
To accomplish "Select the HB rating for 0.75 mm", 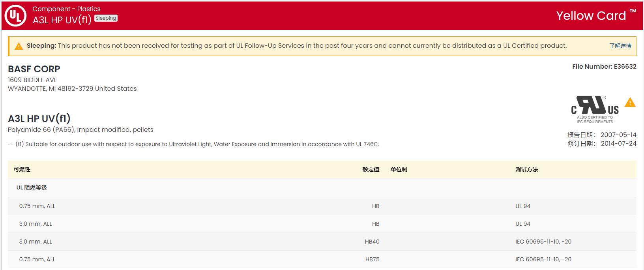I will point(376,206).
